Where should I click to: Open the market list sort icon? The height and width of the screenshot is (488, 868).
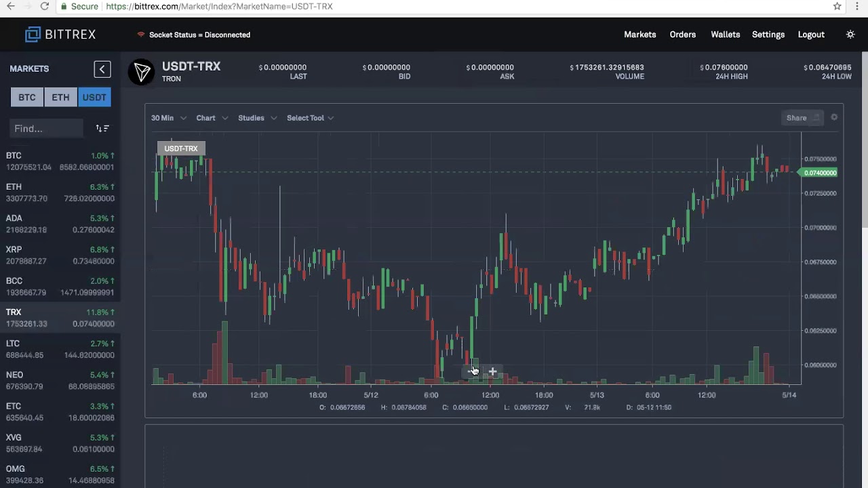click(x=102, y=128)
